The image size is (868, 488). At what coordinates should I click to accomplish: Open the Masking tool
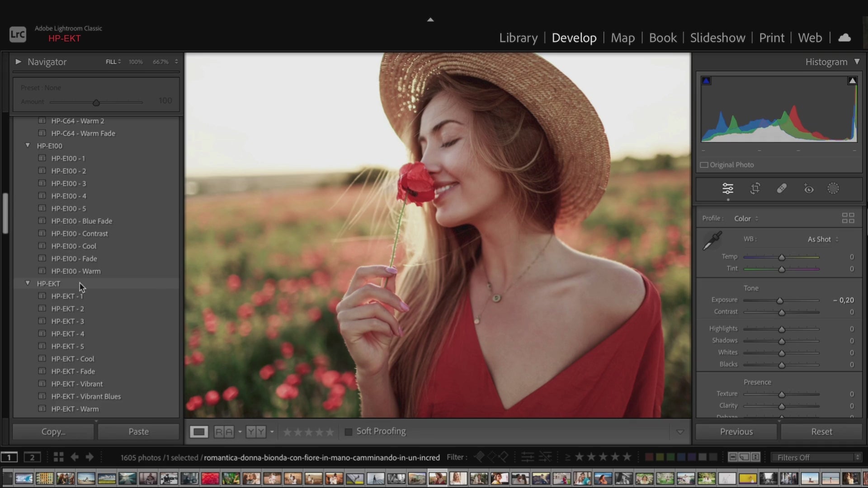coord(833,188)
